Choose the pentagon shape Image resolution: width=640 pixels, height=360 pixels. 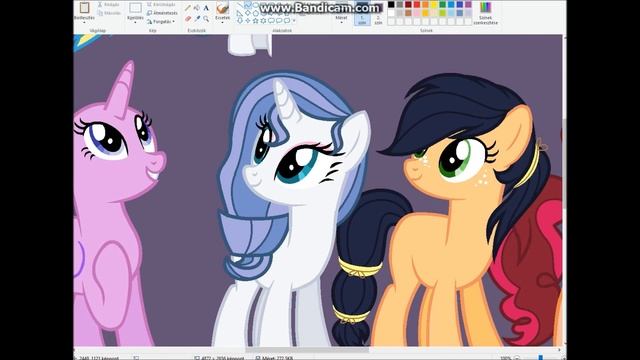pyautogui.click(x=255, y=13)
